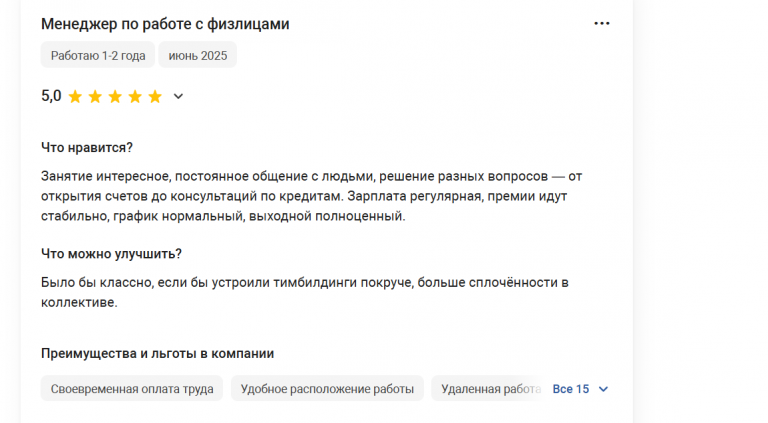Click the Что нравится? heading
768x423 pixels.
(x=87, y=147)
